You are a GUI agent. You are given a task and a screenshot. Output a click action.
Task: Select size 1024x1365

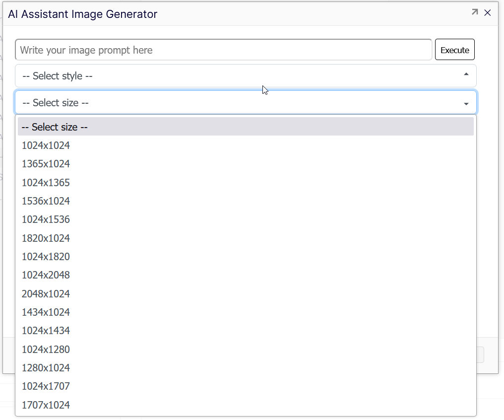point(246,182)
